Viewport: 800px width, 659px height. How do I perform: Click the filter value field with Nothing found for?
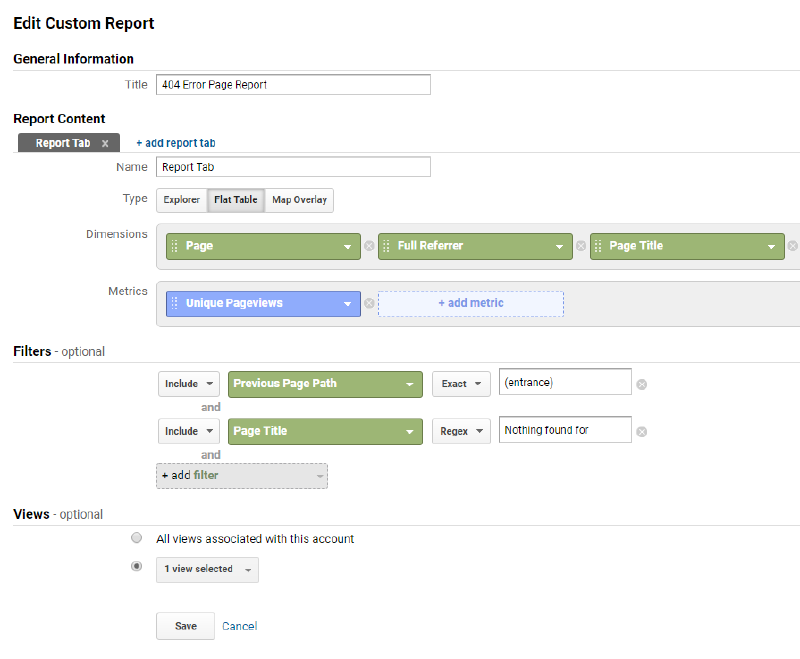565,429
